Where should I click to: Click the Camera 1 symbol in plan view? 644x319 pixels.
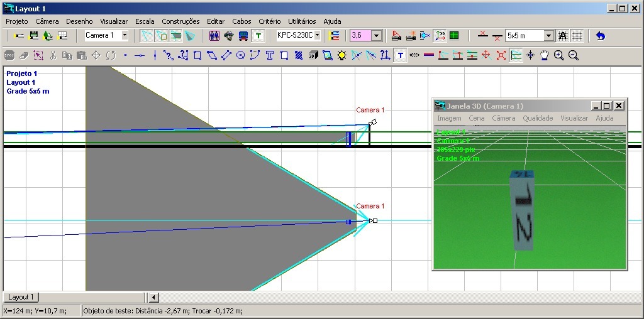pos(373,220)
